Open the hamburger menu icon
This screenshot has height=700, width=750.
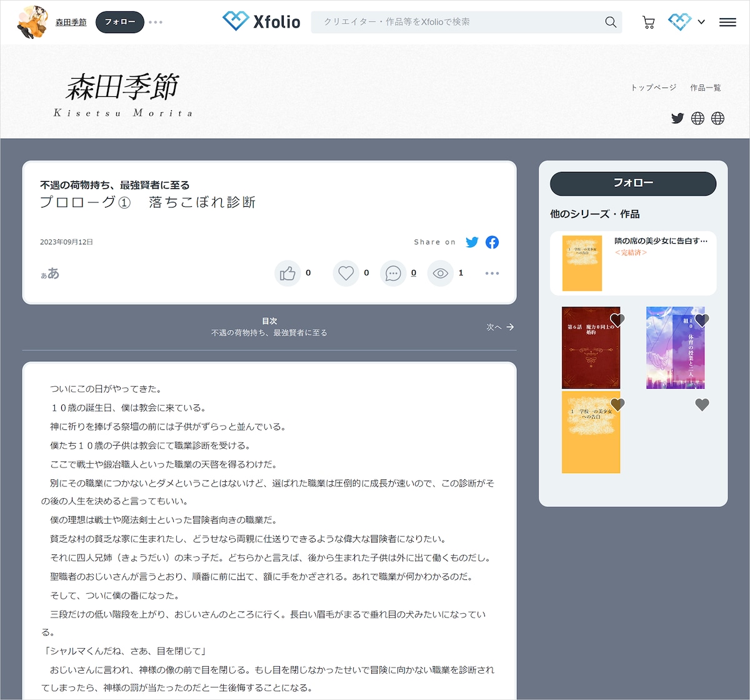tap(727, 22)
